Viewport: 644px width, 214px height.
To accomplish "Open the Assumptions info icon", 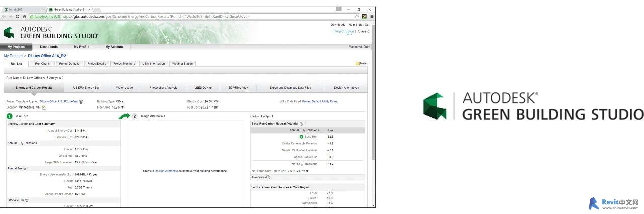I will coord(268,177).
